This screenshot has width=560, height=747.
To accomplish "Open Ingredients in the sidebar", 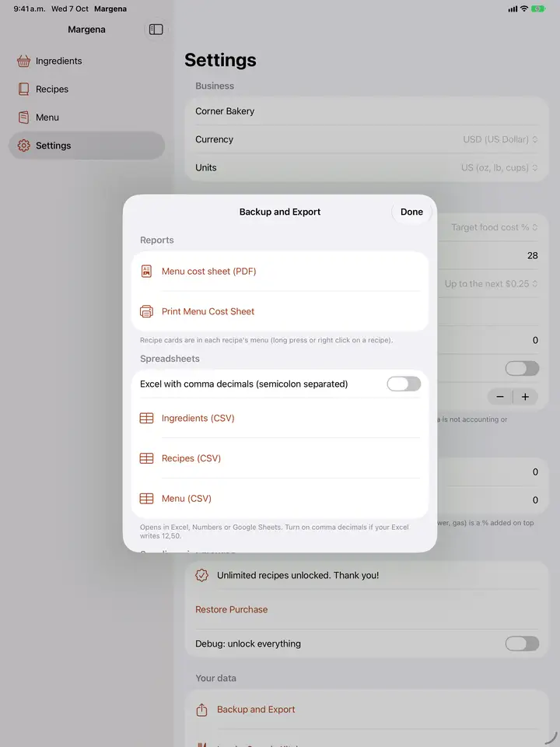I will tap(86, 61).
